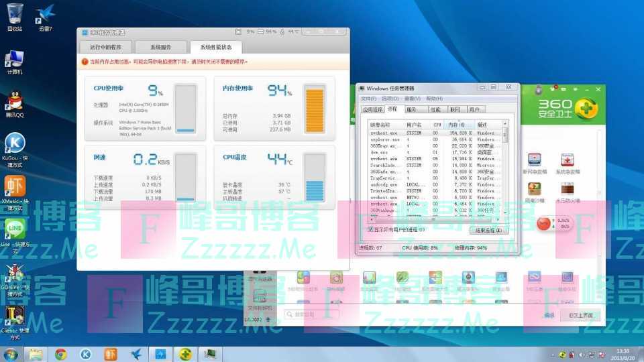Click the Windows Start button
644x362 pixels.
tap(11, 354)
